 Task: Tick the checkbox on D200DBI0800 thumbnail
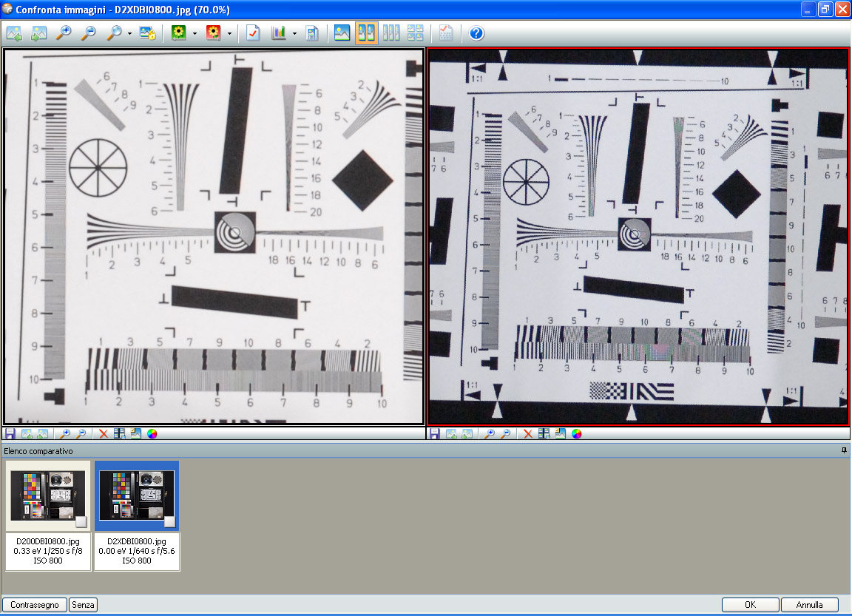click(81, 522)
